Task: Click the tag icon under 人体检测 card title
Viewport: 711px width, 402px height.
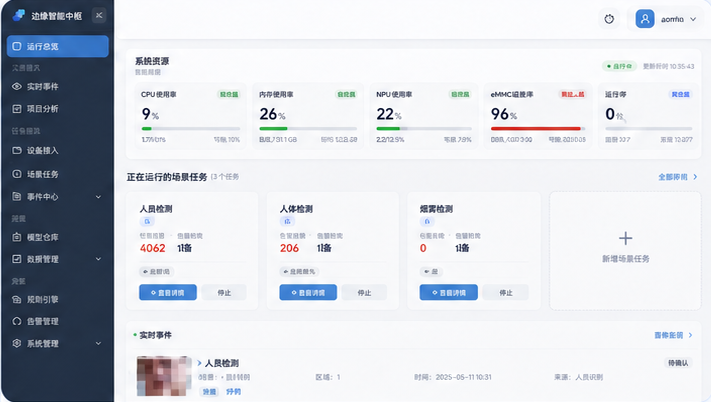Action: tap(287, 222)
